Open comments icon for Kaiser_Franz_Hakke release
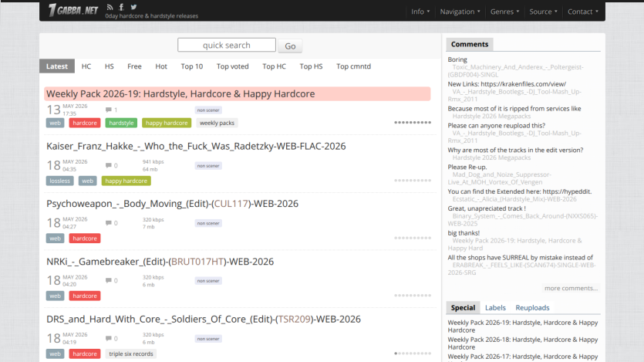The image size is (644, 362). (109, 166)
